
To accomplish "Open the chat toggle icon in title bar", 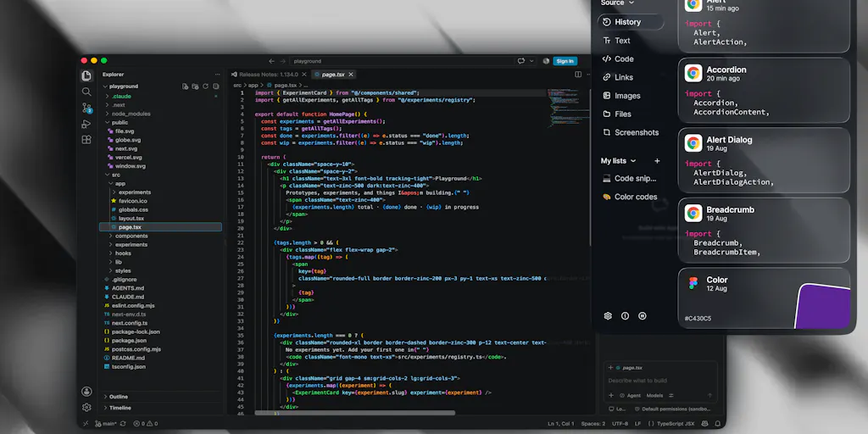I will (x=521, y=61).
